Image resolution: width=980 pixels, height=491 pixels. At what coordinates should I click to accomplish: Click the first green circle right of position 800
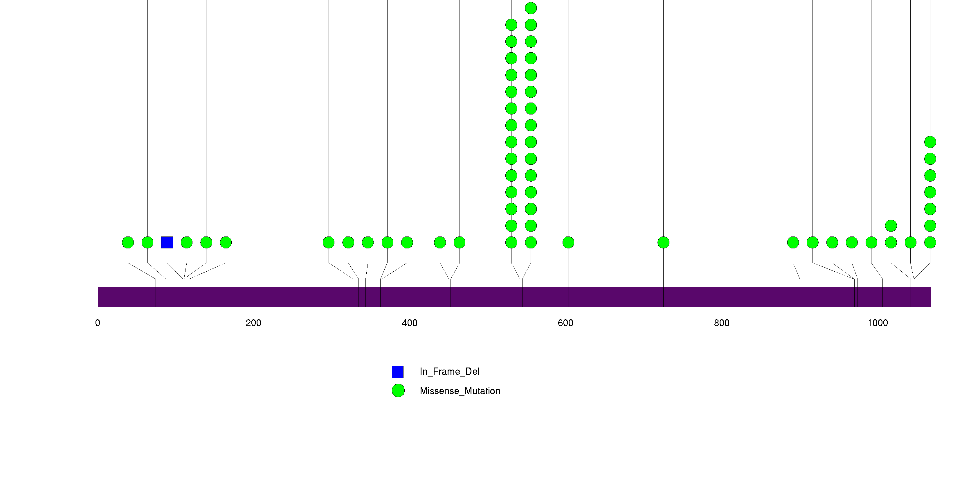[x=793, y=243]
